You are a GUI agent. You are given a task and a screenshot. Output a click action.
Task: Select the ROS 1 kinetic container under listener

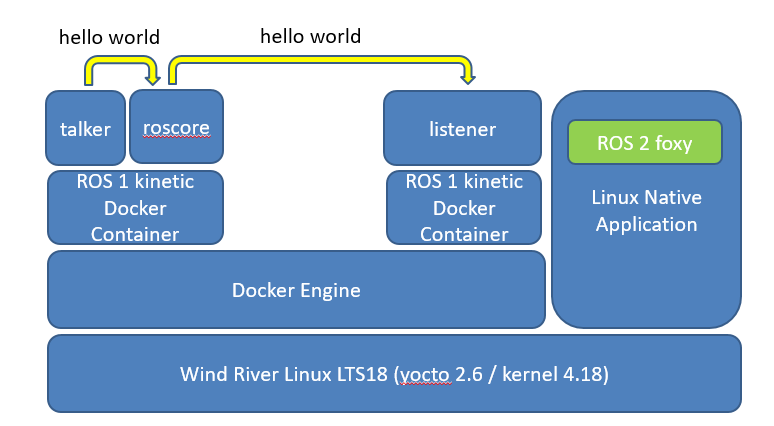(x=464, y=207)
